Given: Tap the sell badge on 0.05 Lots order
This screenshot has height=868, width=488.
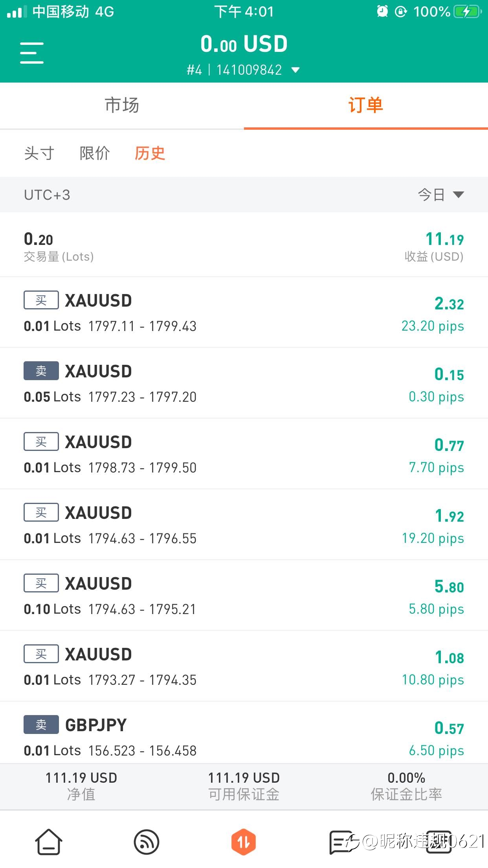Looking at the screenshot, I should [x=41, y=371].
